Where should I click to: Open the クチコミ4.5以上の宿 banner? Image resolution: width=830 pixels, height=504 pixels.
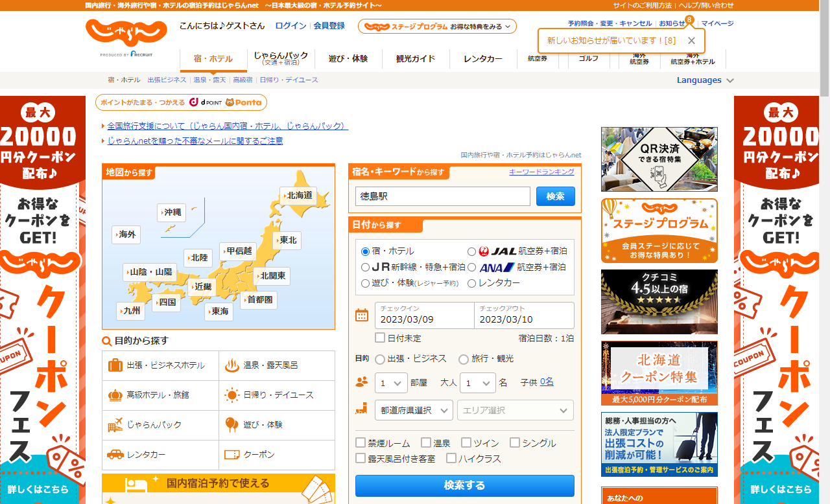(x=659, y=302)
